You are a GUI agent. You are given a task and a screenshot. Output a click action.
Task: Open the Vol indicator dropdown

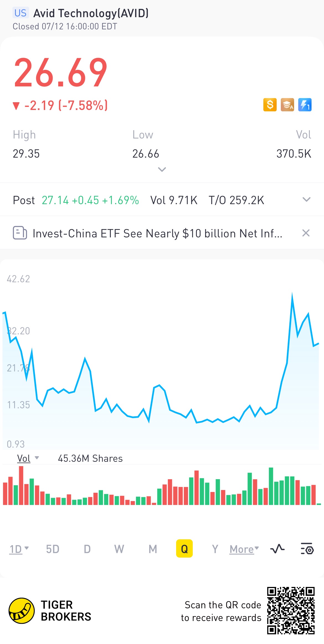click(x=28, y=458)
